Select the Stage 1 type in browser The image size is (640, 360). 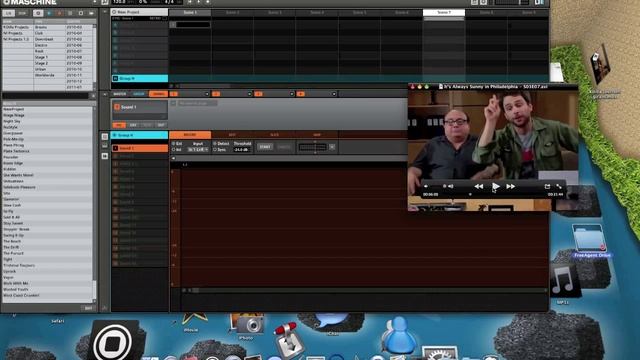click(x=49, y=58)
